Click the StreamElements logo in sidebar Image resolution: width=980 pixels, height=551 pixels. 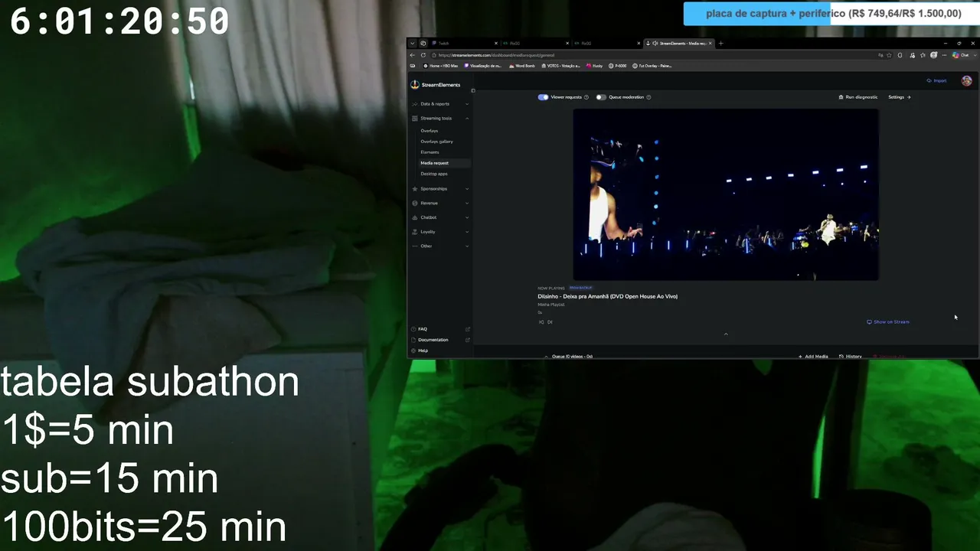435,85
